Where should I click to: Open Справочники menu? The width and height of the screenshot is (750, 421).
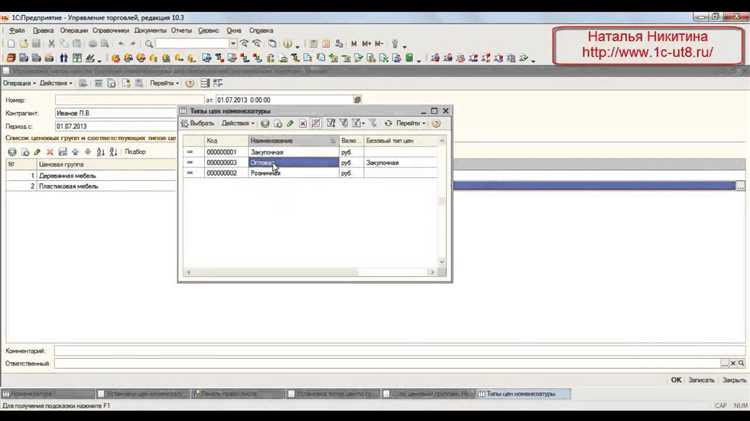click(110, 30)
